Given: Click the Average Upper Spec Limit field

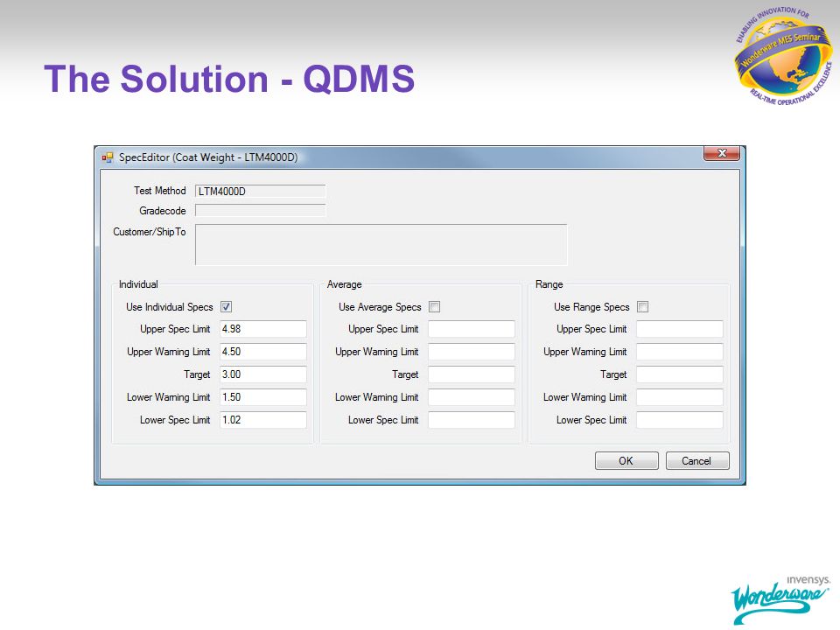Looking at the screenshot, I should [x=472, y=329].
